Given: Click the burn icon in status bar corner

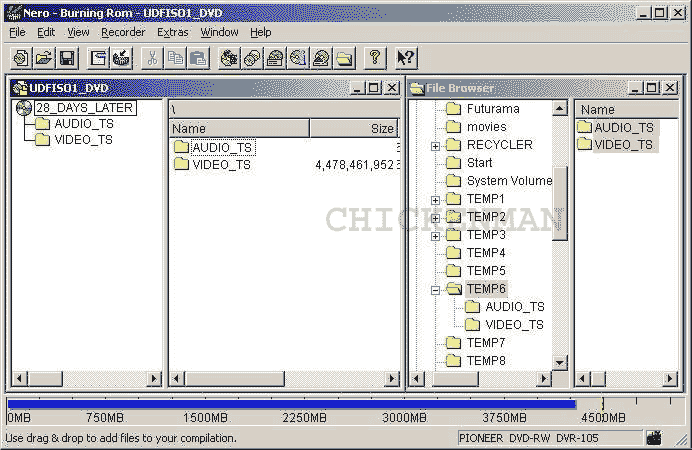Looking at the screenshot, I should click(654, 438).
